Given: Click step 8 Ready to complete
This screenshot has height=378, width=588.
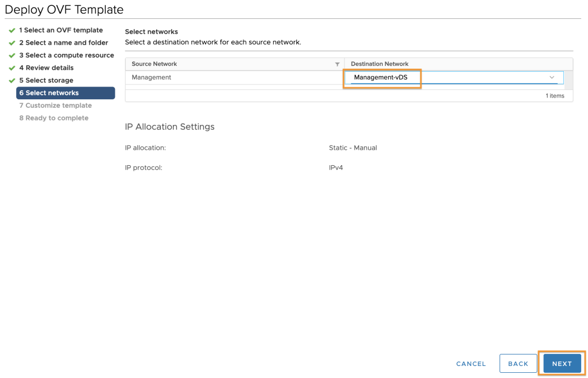Looking at the screenshot, I should [x=53, y=118].
